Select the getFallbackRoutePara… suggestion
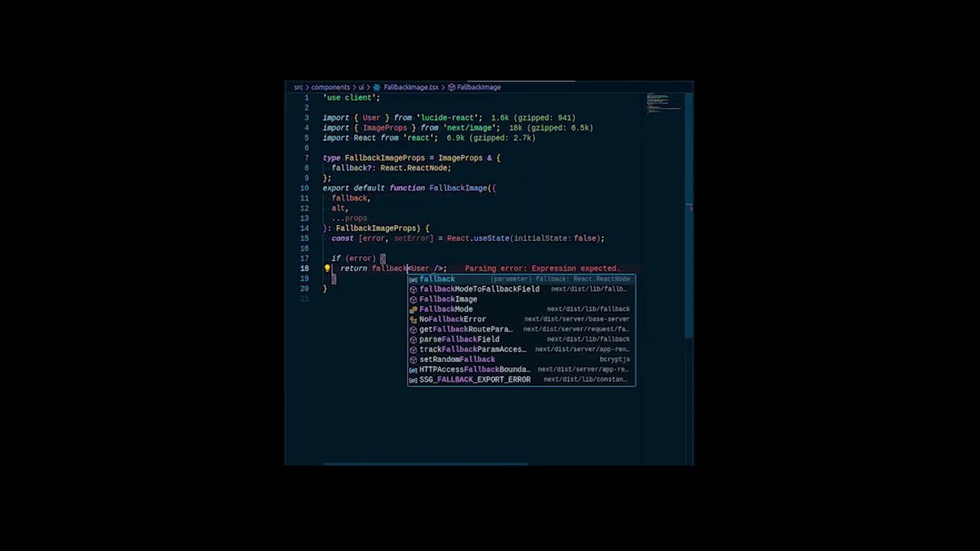980x551 pixels. [521, 329]
